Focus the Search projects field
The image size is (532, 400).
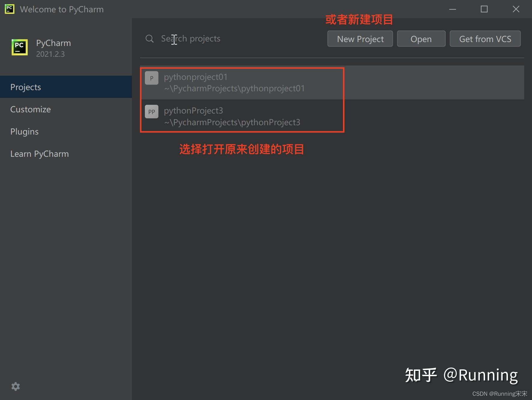231,38
